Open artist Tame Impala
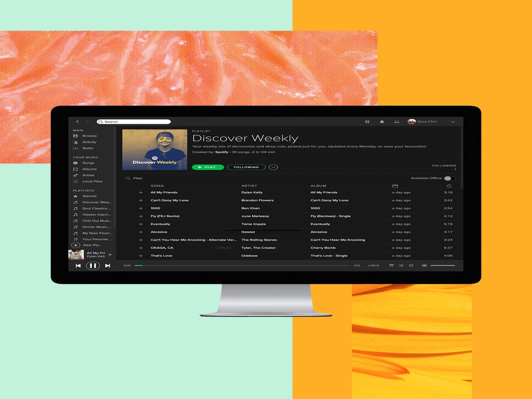The width and height of the screenshot is (532, 399). pos(254,224)
